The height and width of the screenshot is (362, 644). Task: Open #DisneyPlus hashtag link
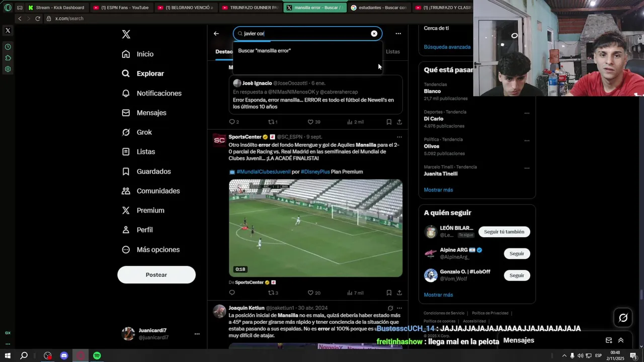click(x=315, y=172)
